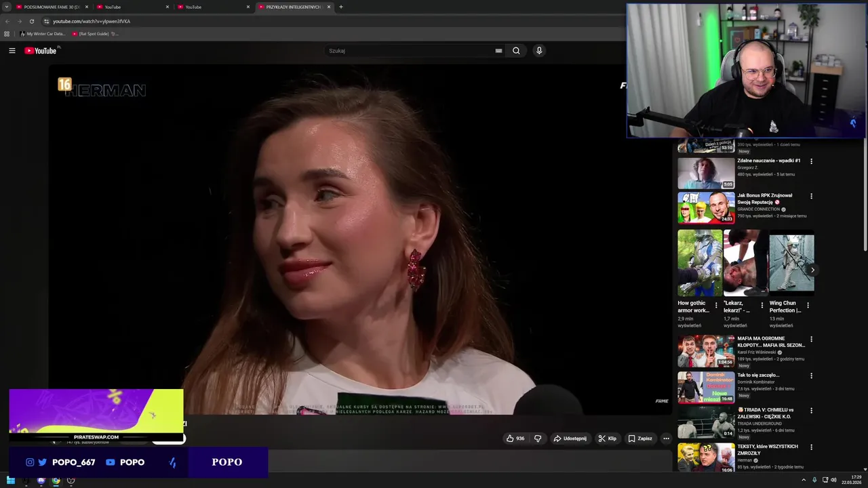The height and width of the screenshot is (488, 868).
Task: Click the main video player
Action: tap(360, 239)
